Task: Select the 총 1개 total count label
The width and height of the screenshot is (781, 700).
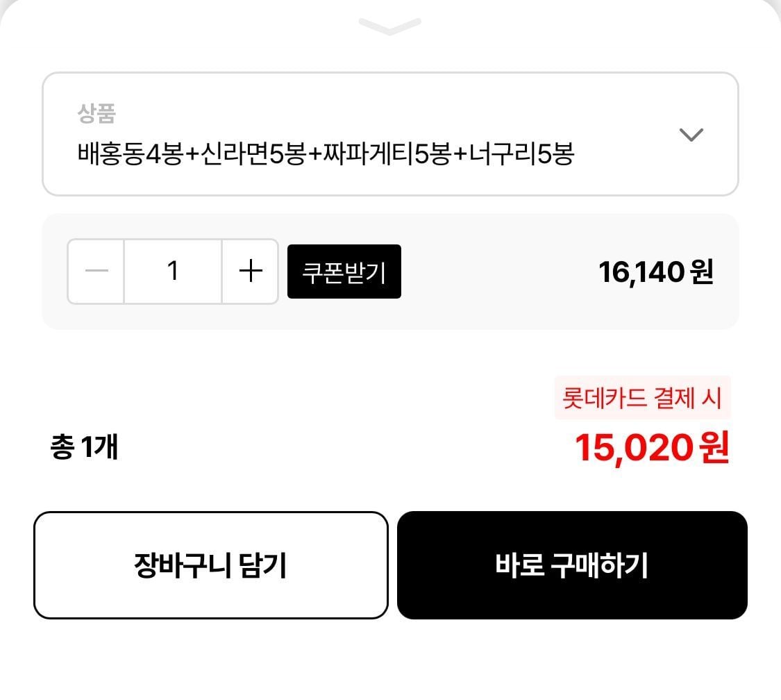Action: (84, 447)
